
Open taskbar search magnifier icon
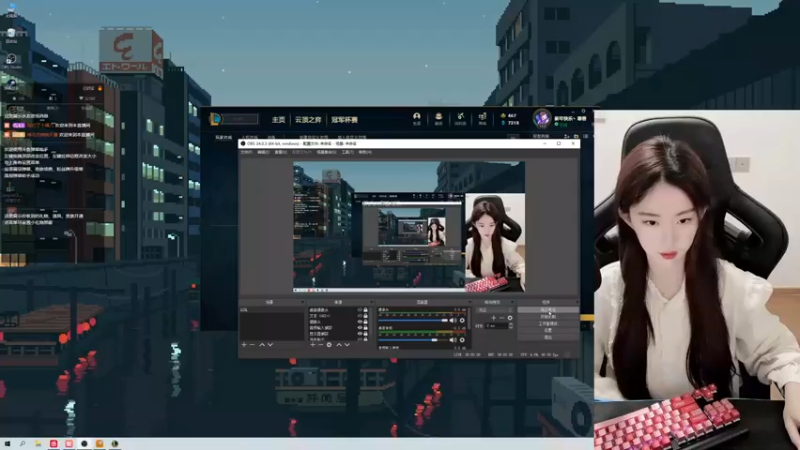tap(22, 444)
